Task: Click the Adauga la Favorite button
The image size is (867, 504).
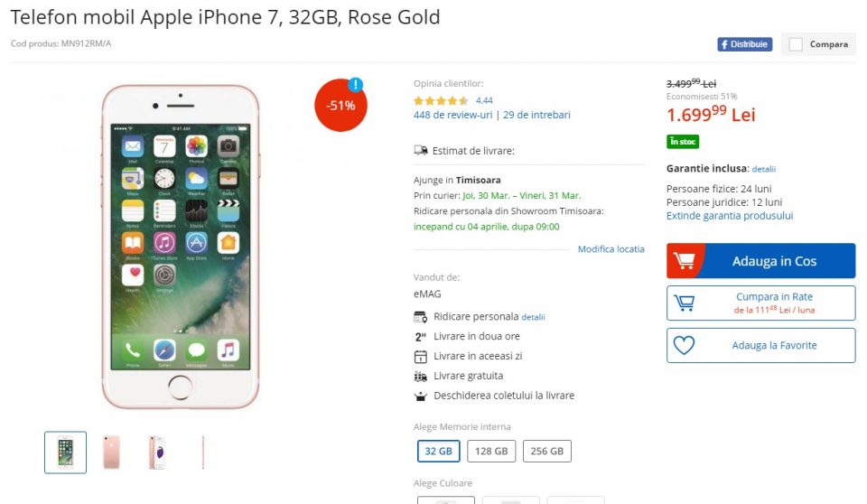Action: [773, 345]
